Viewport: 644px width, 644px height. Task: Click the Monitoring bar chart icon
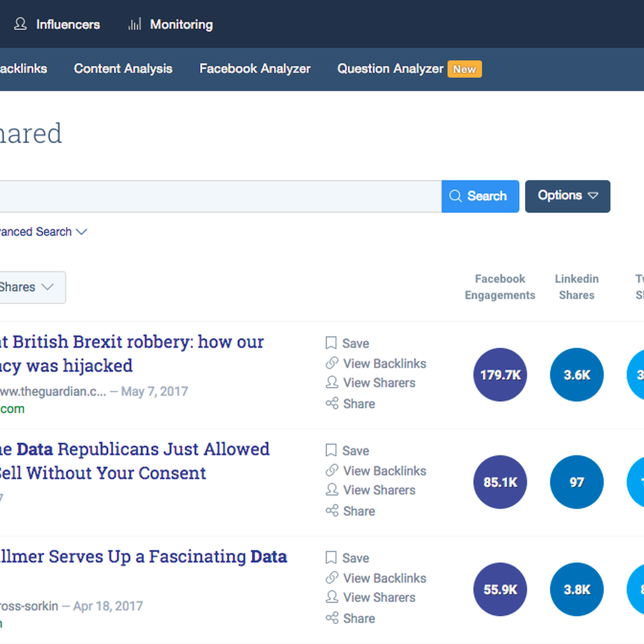(135, 24)
